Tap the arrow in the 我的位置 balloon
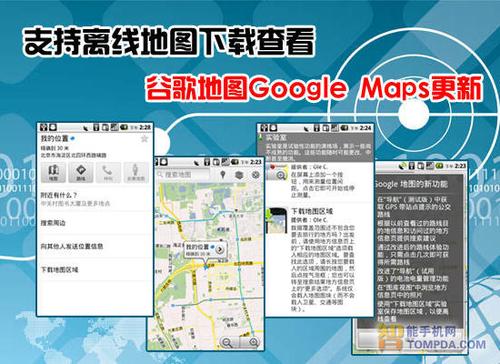 coord(220,249)
